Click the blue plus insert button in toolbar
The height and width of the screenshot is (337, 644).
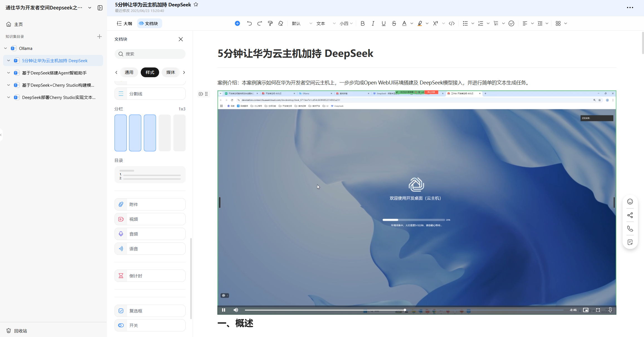coord(237,23)
